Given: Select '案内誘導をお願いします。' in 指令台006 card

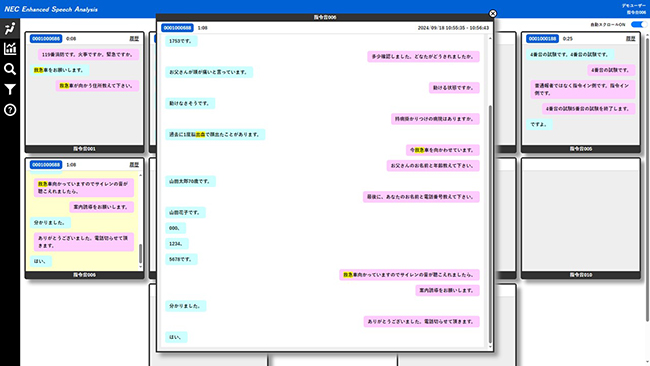Looking at the screenshot, I should click(102, 207).
